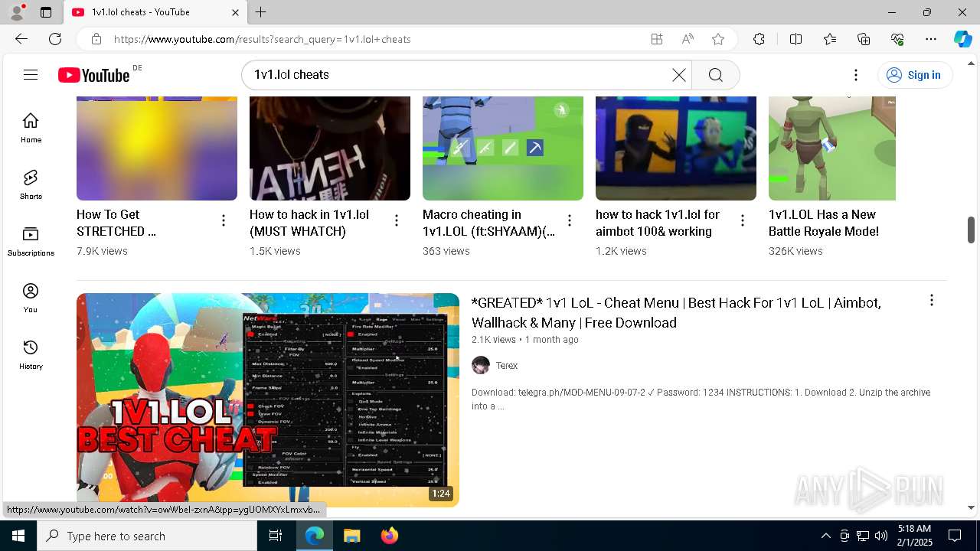This screenshot has width=980, height=551.
Task: Open options for *GREATED* Cheat Menu video
Action: [x=932, y=301]
